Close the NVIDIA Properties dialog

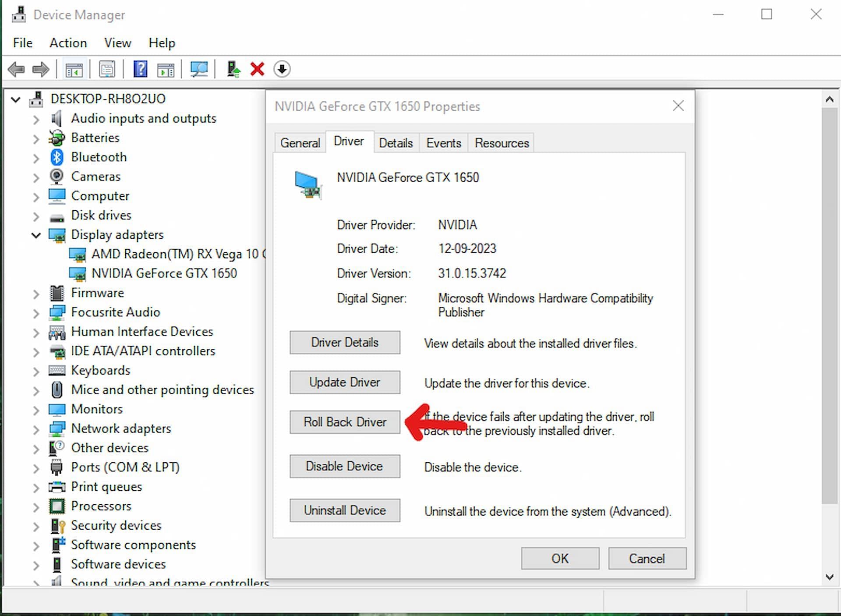coord(678,106)
